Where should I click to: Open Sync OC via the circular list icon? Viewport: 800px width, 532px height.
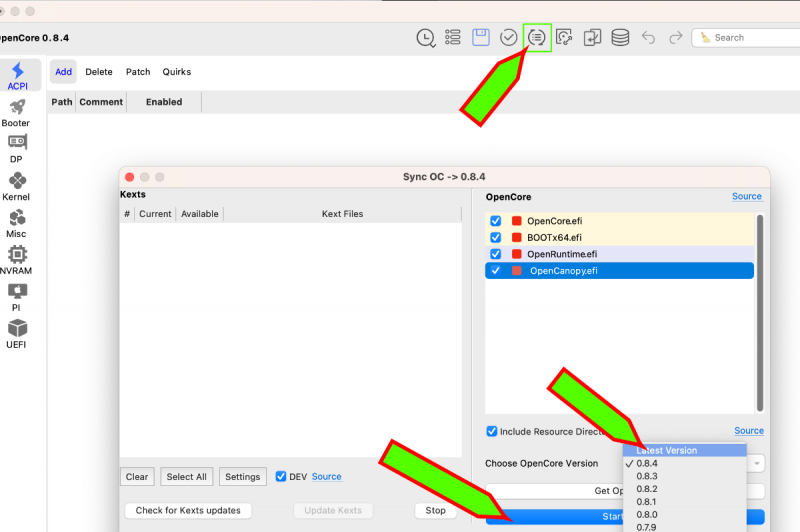click(536, 37)
